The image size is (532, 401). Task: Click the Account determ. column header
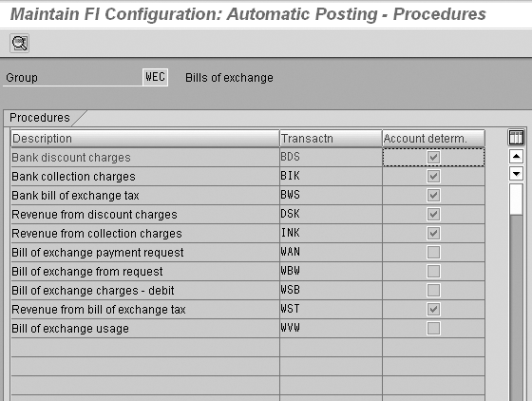coord(433,139)
